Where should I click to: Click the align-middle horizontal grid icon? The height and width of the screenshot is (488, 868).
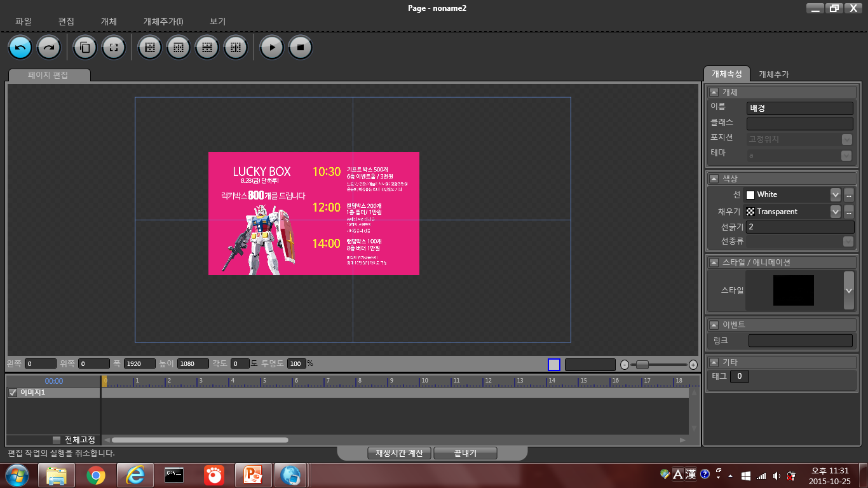[207, 47]
